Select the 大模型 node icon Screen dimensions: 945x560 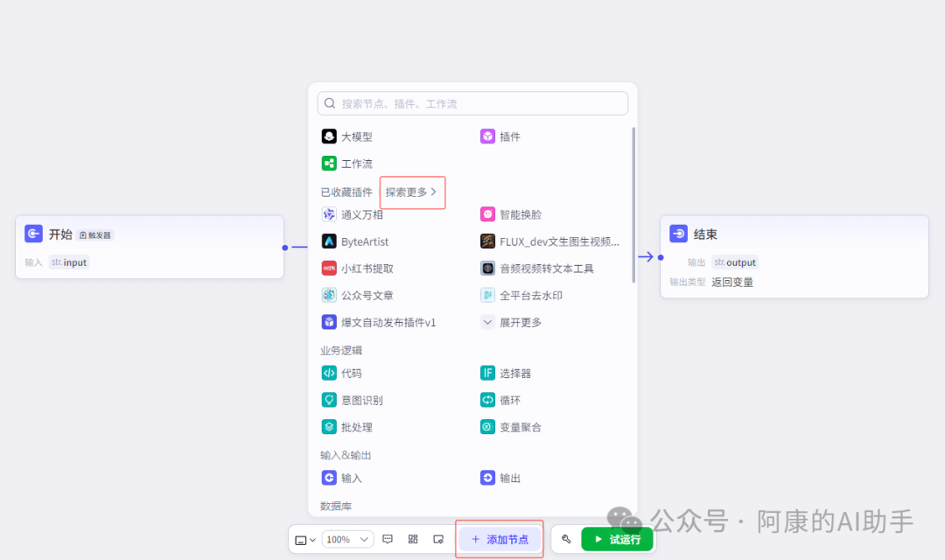point(329,136)
